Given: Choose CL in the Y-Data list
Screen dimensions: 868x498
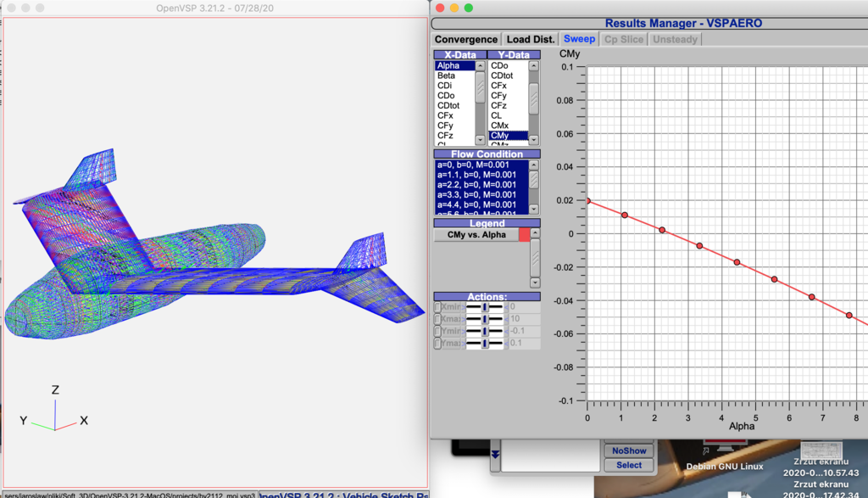Looking at the screenshot, I should coord(497,115).
